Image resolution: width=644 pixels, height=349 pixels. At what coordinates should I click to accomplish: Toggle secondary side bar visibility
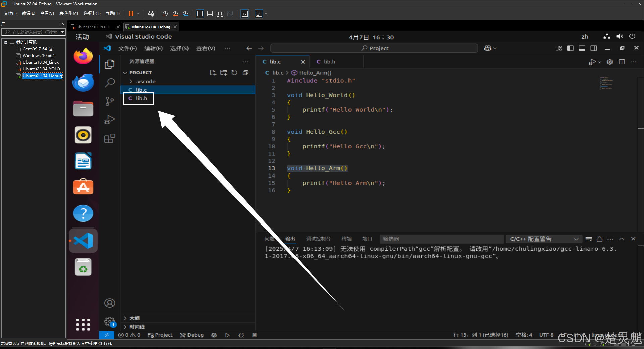point(594,48)
